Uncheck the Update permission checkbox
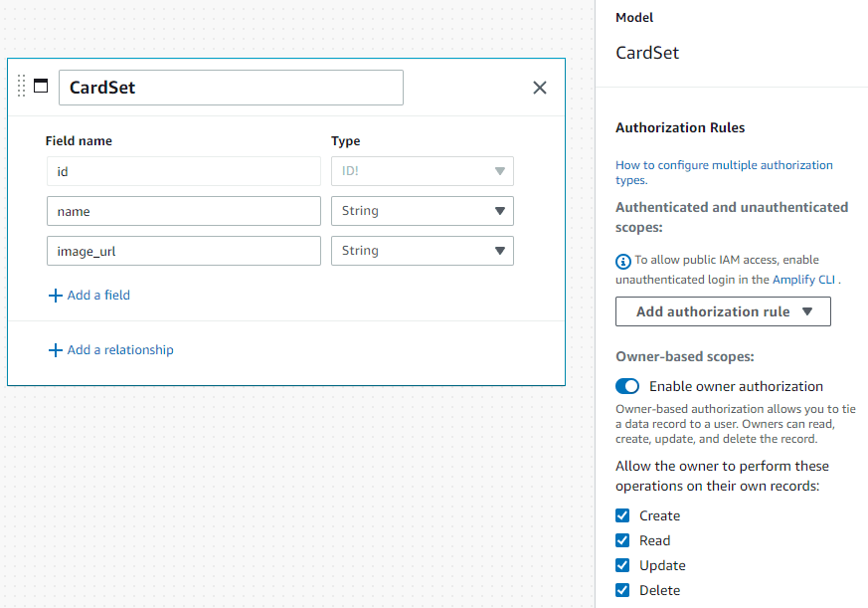868x608 pixels. pyautogui.click(x=622, y=565)
